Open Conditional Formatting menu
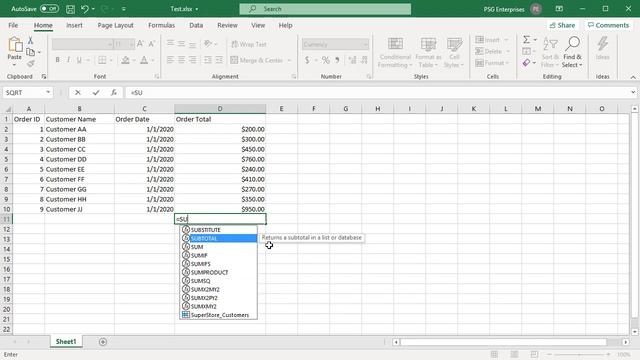The width and height of the screenshot is (640, 360). tap(395, 53)
